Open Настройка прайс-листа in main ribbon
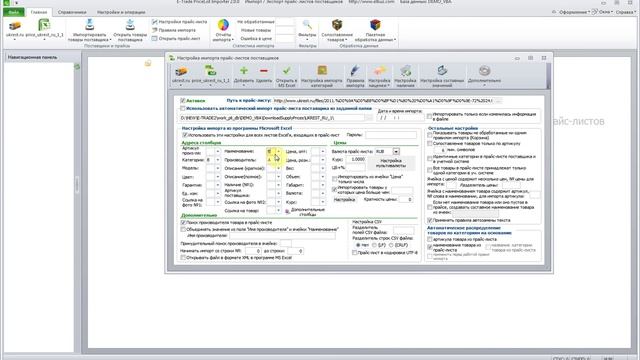The width and height of the screenshot is (640, 360). (179, 22)
